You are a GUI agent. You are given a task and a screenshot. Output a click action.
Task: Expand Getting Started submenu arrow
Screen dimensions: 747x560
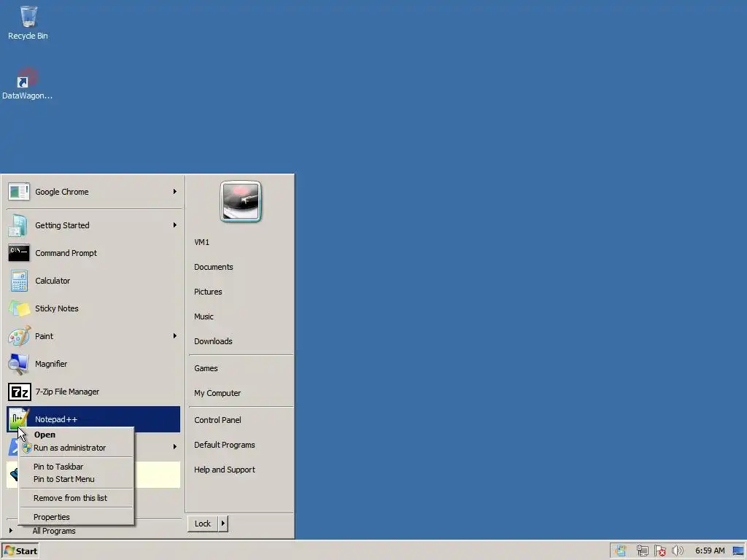pyautogui.click(x=175, y=225)
